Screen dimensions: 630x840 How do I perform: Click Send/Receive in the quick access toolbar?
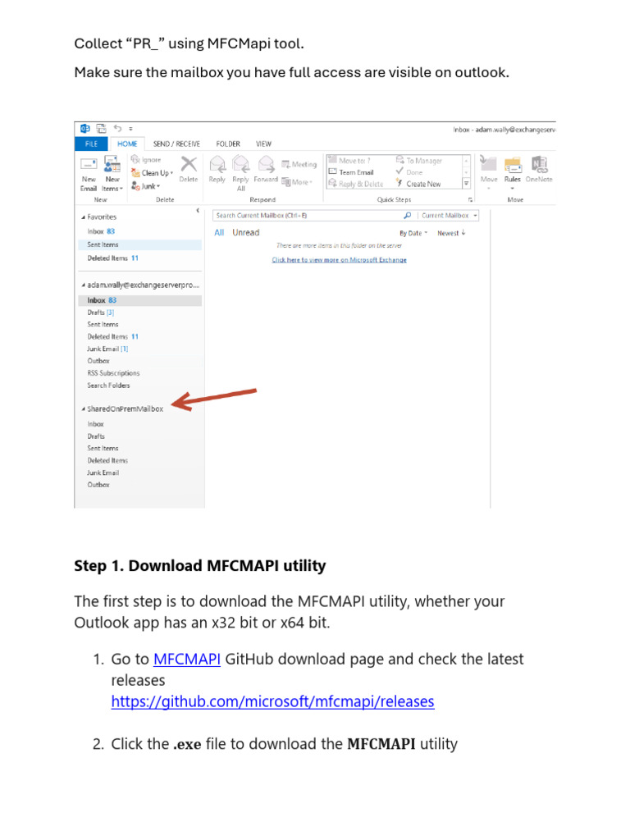[x=101, y=129]
